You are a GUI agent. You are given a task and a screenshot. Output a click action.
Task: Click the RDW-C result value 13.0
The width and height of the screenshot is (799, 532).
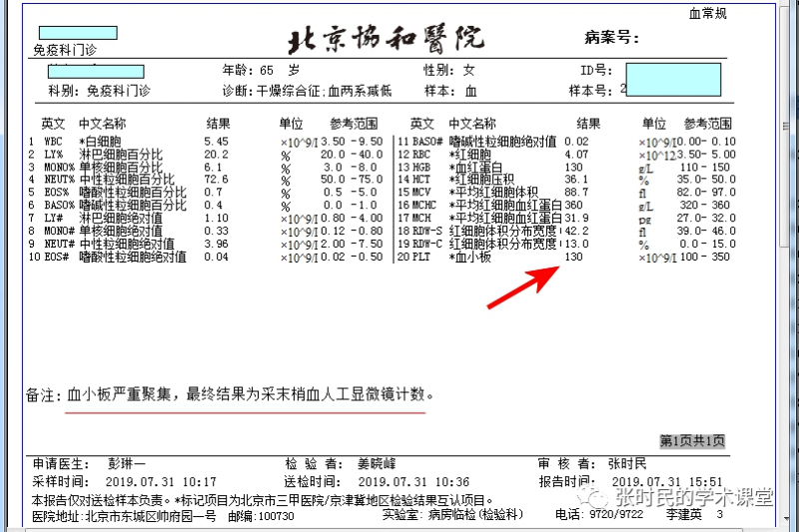[x=577, y=244]
